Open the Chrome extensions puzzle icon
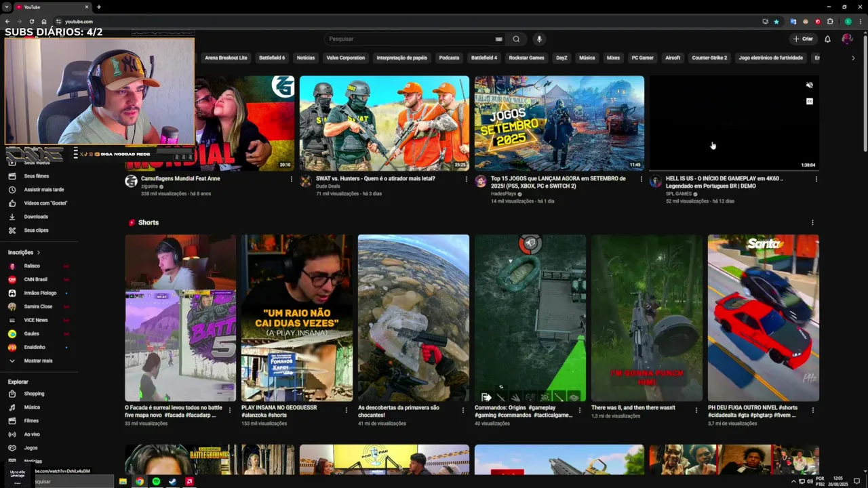The width and height of the screenshot is (868, 488). click(830, 22)
